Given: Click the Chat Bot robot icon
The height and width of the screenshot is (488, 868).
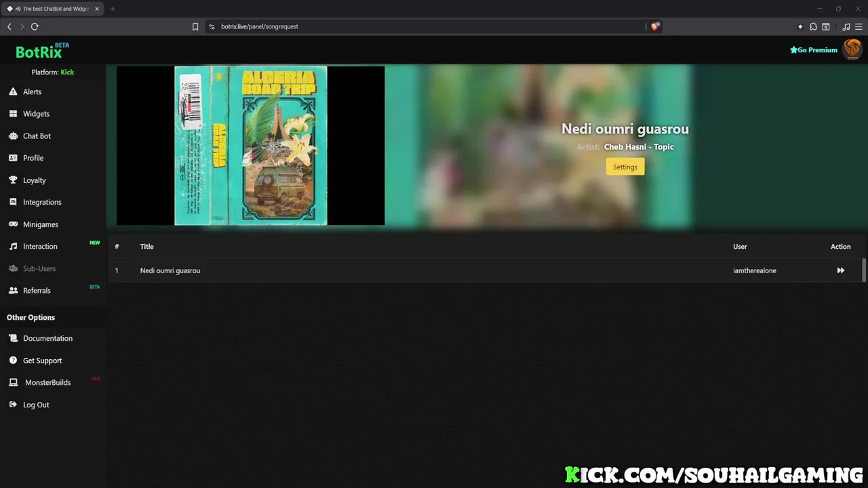Looking at the screenshot, I should point(13,136).
